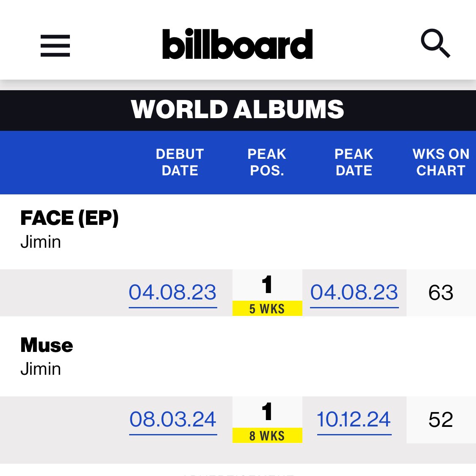Open search with the magnifier icon
Image resolution: width=476 pixels, height=476 pixels.
click(x=435, y=43)
